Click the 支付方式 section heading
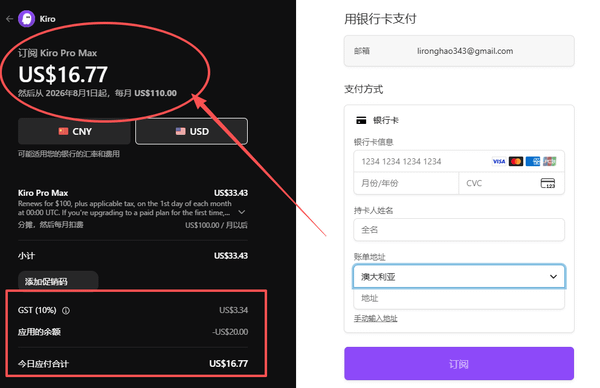The height and width of the screenshot is (388, 600). (x=364, y=89)
